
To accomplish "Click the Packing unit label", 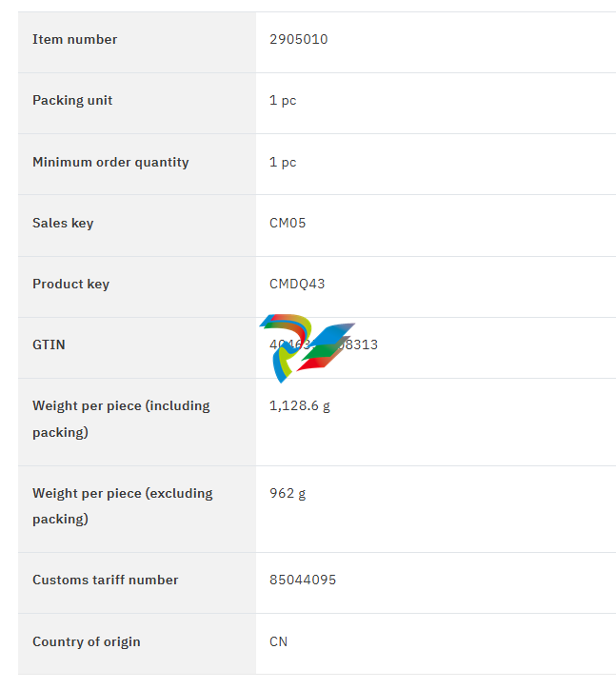I will point(72,100).
